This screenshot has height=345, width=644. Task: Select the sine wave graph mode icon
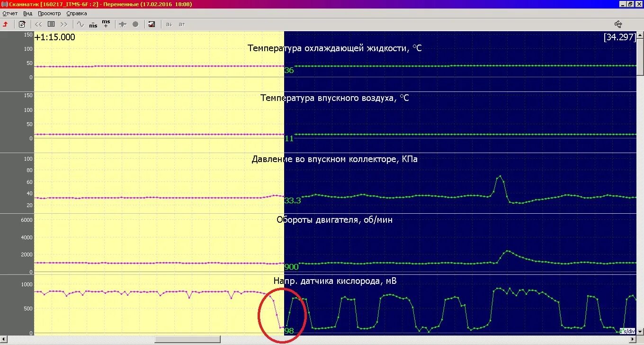[80, 24]
